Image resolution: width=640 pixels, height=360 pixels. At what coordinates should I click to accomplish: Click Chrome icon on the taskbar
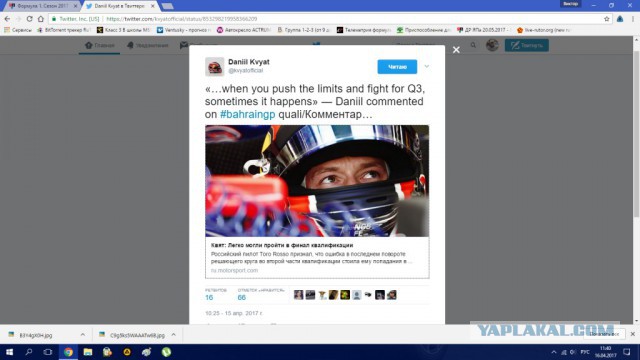(x=68, y=352)
